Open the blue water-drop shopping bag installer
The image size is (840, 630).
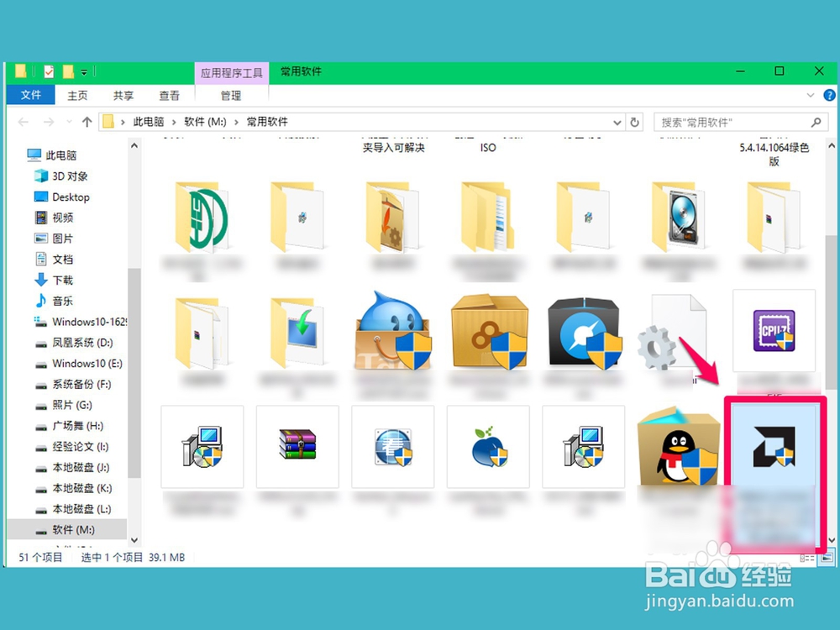tap(393, 330)
